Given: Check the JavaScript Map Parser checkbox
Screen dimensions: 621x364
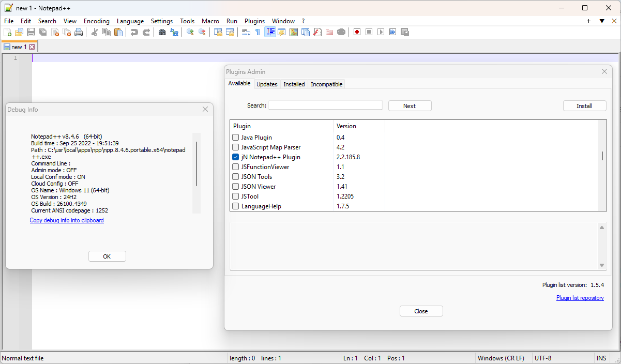Looking at the screenshot, I should [236, 147].
